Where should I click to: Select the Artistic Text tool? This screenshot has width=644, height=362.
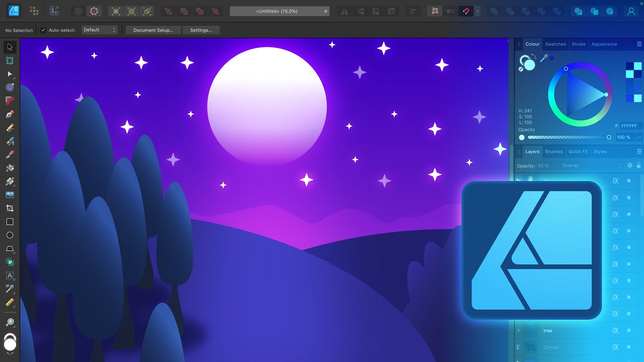click(10, 276)
